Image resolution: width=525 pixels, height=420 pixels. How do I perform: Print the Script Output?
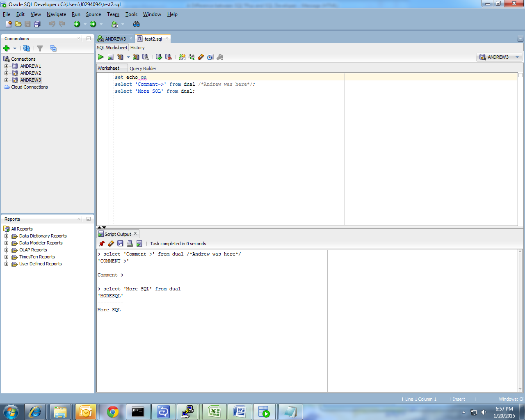pos(130,244)
